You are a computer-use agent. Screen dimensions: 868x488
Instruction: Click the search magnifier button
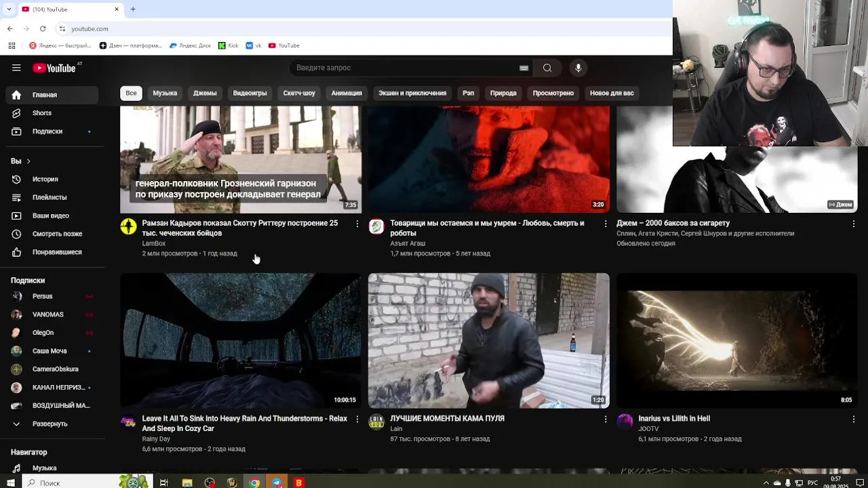coord(547,68)
